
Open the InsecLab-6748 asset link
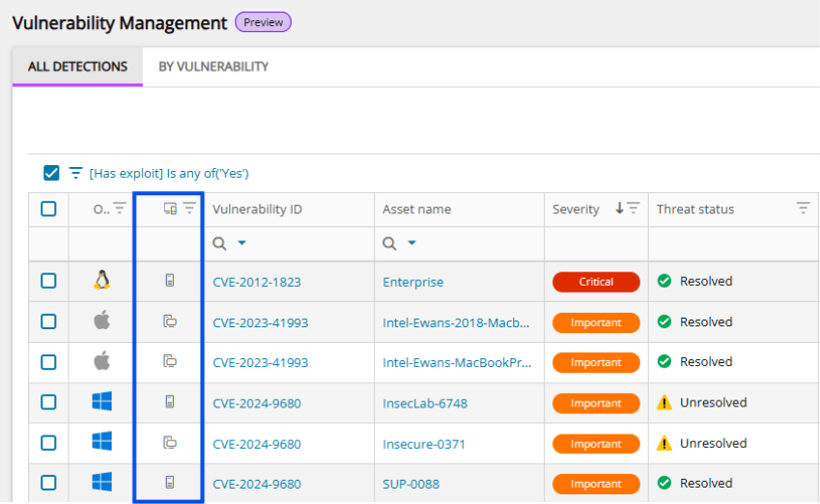coord(425,403)
